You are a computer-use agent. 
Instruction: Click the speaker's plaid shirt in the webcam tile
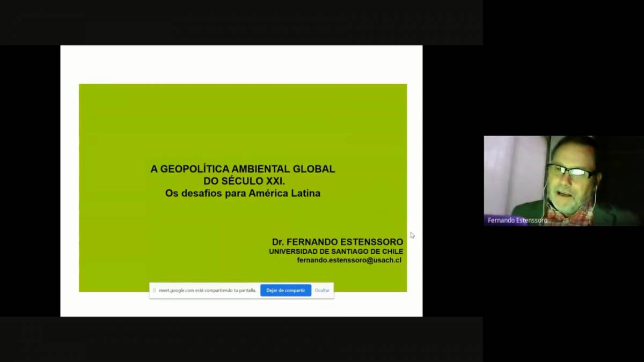pyautogui.click(x=577, y=215)
